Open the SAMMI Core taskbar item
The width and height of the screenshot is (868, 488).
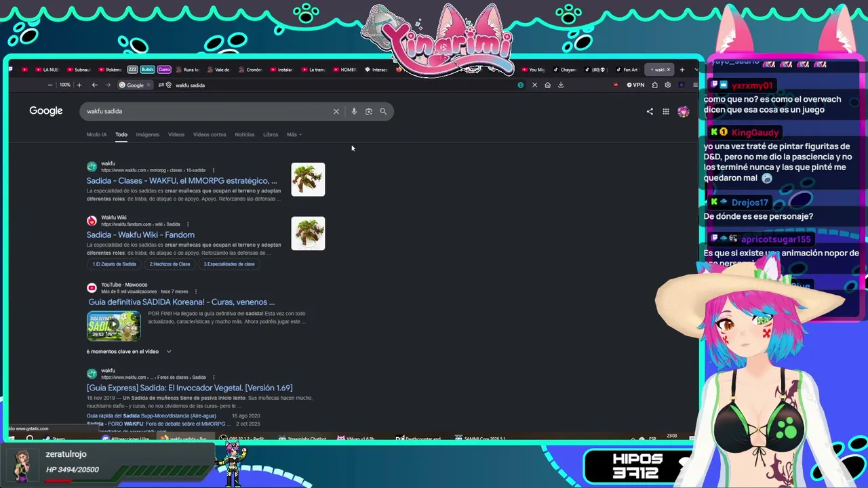[481, 439]
